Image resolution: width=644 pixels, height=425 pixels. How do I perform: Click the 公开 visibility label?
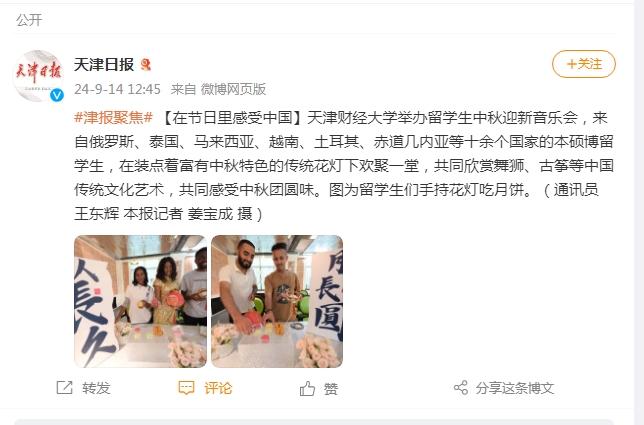click(x=29, y=20)
